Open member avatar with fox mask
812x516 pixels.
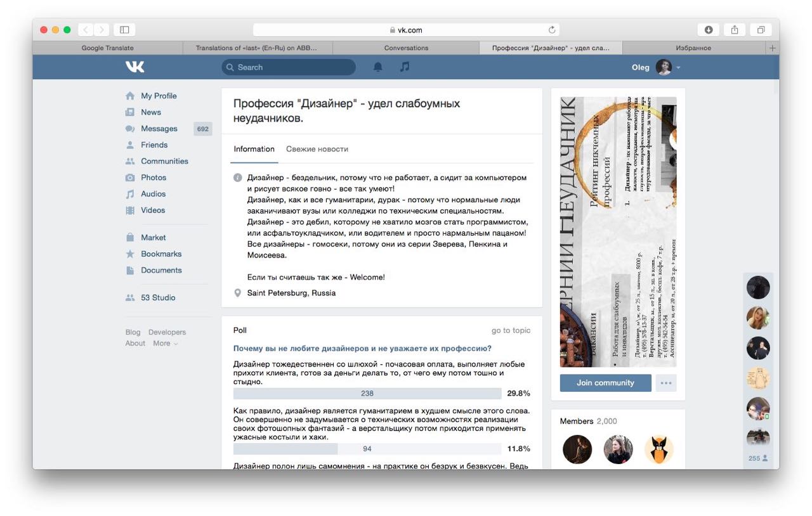[x=659, y=449]
